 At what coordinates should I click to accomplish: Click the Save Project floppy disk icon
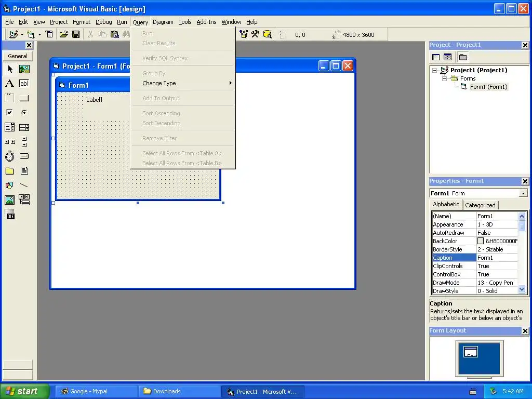click(x=76, y=34)
